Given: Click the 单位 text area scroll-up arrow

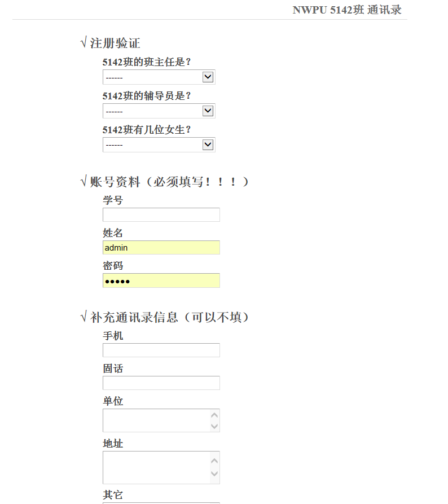Looking at the screenshot, I should (x=214, y=415).
